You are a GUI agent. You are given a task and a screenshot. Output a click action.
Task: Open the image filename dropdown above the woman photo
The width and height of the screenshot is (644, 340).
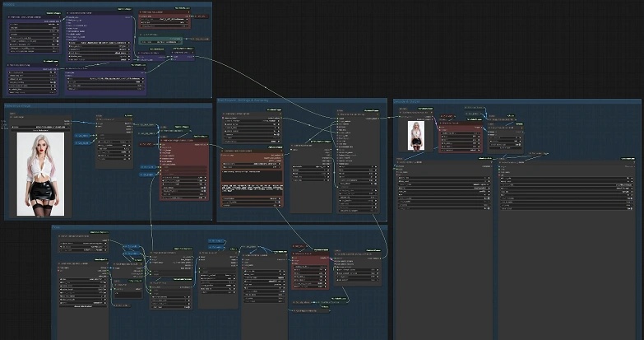[40, 125]
